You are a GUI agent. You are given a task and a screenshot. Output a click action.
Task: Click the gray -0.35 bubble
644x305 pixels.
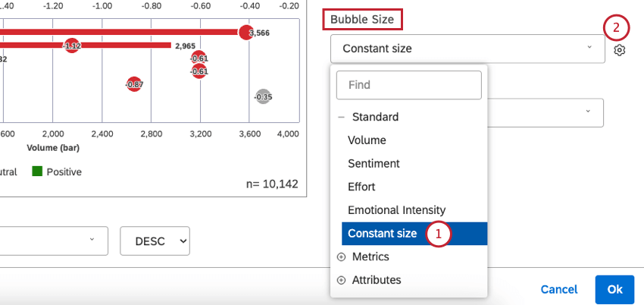point(263,96)
